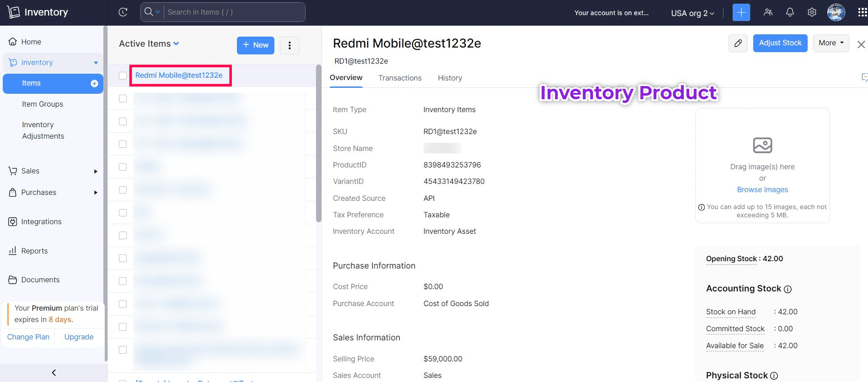Switch to the Transactions tab
The image size is (868, 382).
coord(400,78)
